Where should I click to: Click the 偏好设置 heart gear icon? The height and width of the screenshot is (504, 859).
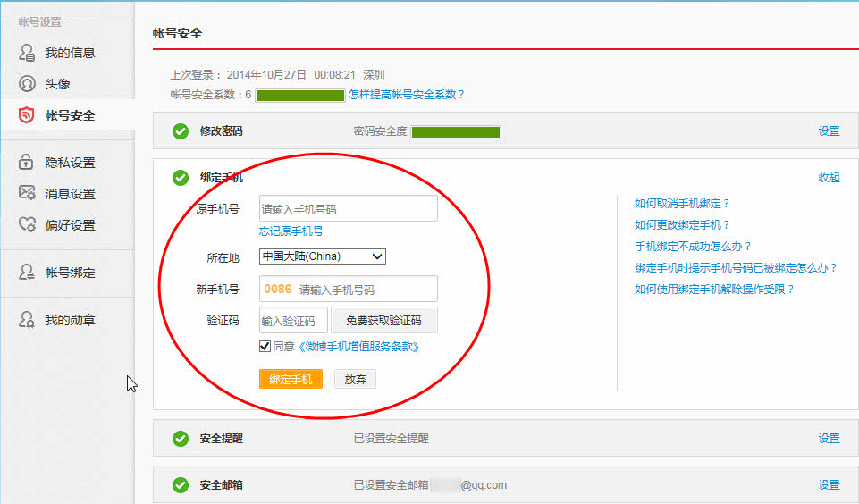[27, 224]
